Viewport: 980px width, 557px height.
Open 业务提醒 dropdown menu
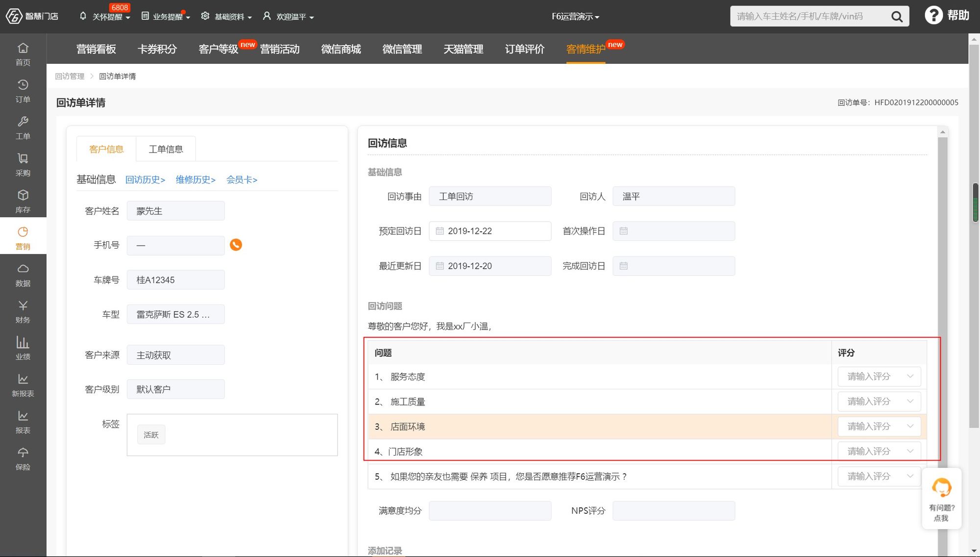click(x=166, y=17)
